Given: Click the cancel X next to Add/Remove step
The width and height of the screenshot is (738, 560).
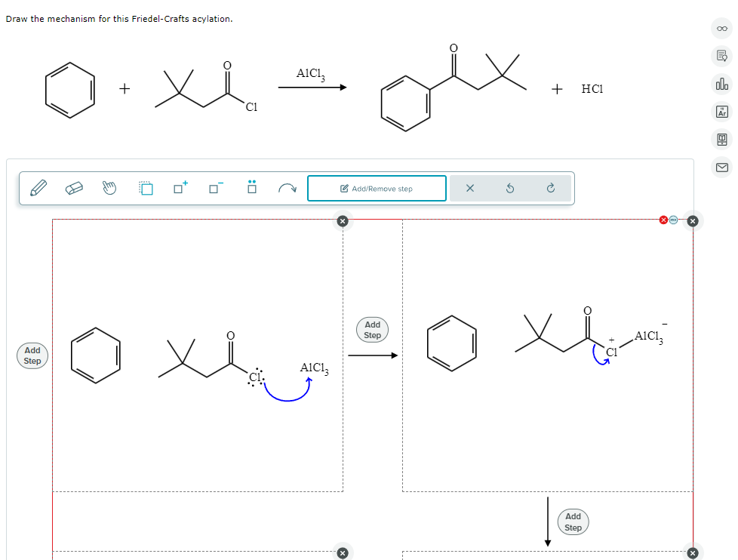Looking at the screenshot, I should tap(470, 188).
